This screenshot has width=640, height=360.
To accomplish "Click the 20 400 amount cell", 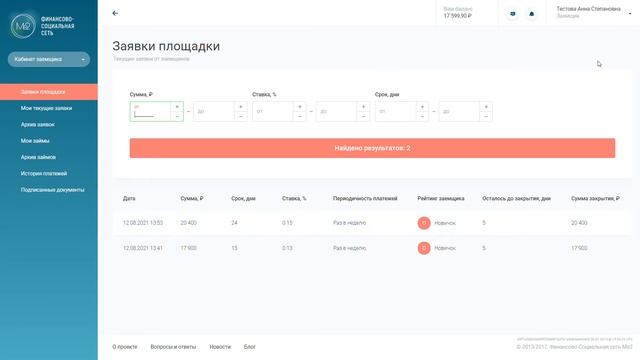I will (x=189, y=223).
